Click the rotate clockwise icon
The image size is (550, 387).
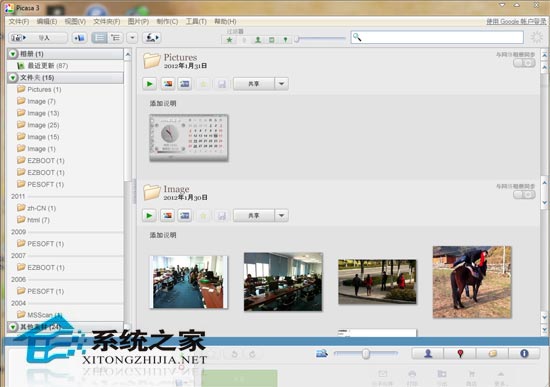252,354
